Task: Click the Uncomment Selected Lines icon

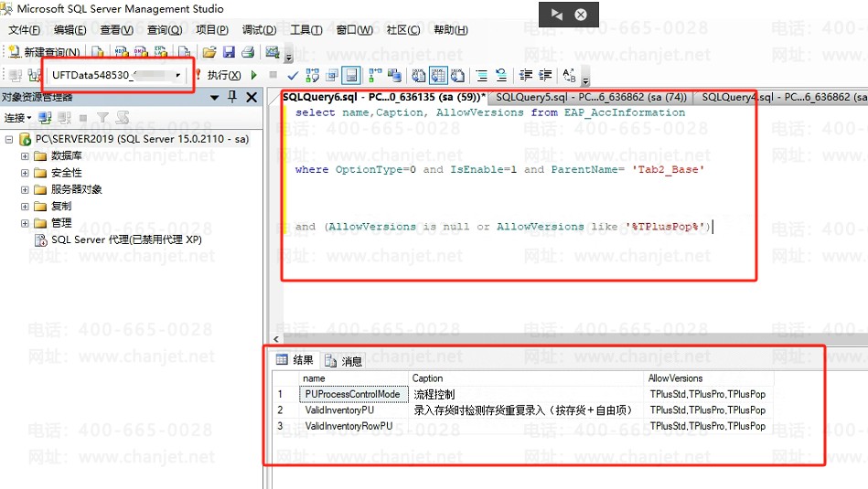Action: tap(501, 75)
